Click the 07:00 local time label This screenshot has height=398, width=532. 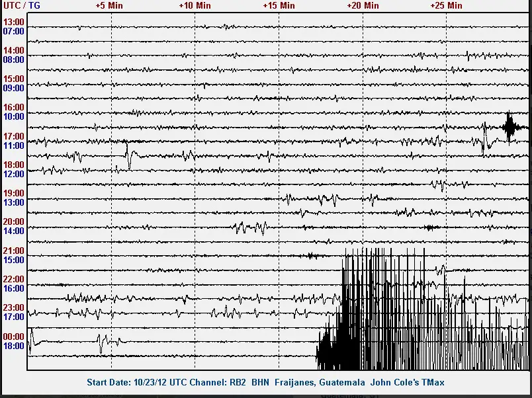point(14,31)
